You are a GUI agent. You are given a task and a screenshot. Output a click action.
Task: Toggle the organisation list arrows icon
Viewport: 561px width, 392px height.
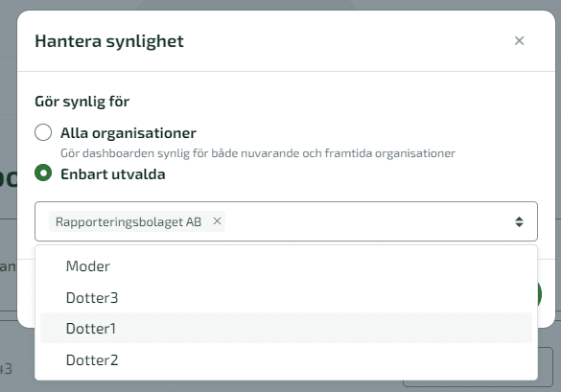pos(519,221)
